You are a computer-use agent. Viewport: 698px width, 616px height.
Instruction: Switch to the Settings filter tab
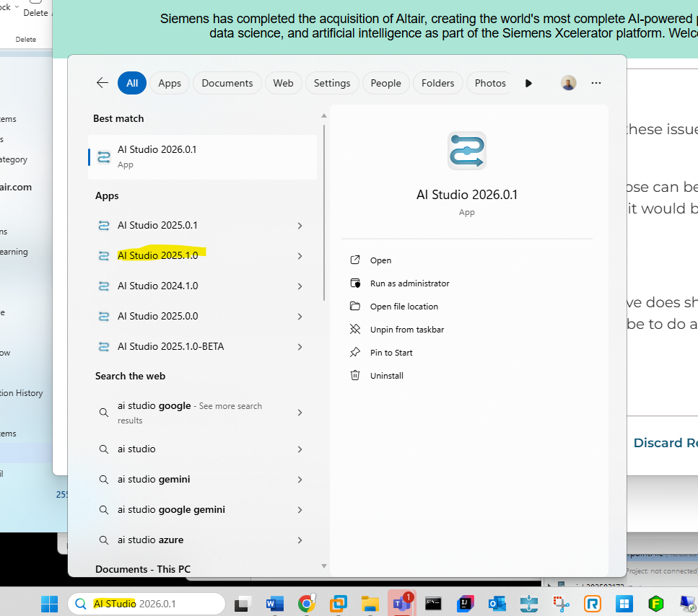[x=332, y=83]
